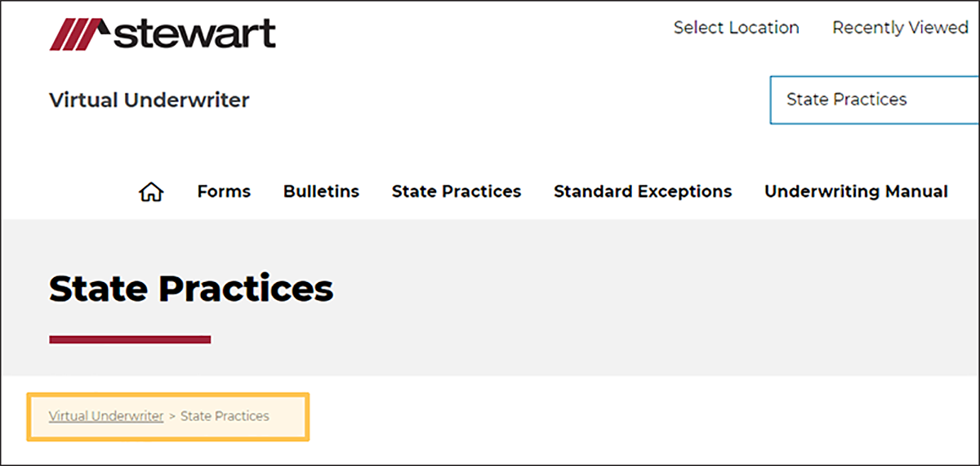Open the Bulletins menu item
This screenshot has height=466, width=980.
(321, 191)
